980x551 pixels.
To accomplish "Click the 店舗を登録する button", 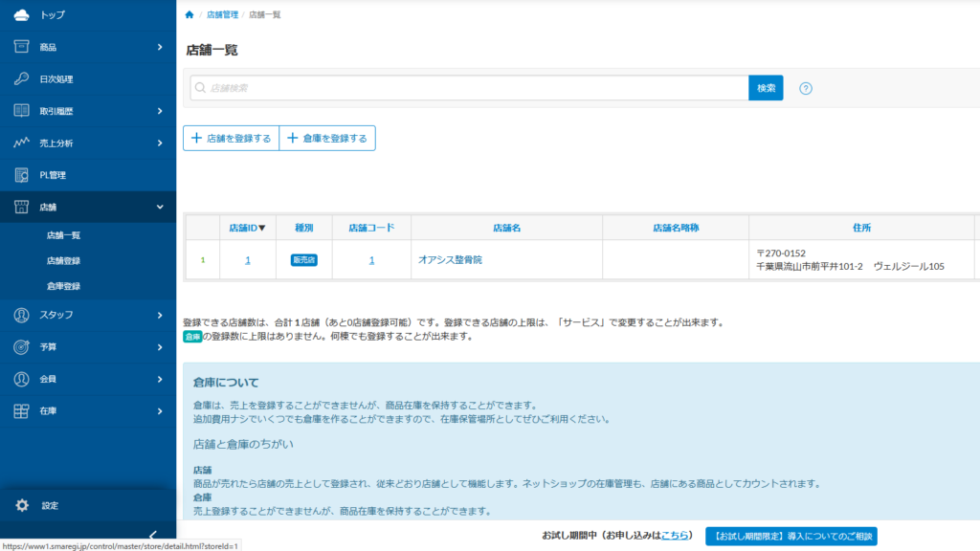I will point(231,139).
